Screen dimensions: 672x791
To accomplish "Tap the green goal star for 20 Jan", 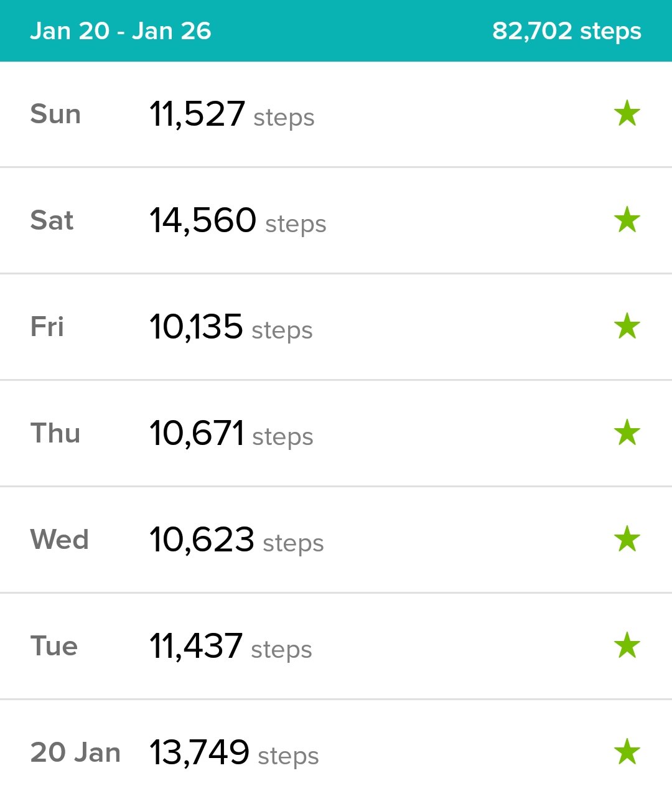I will coord(627,752).
